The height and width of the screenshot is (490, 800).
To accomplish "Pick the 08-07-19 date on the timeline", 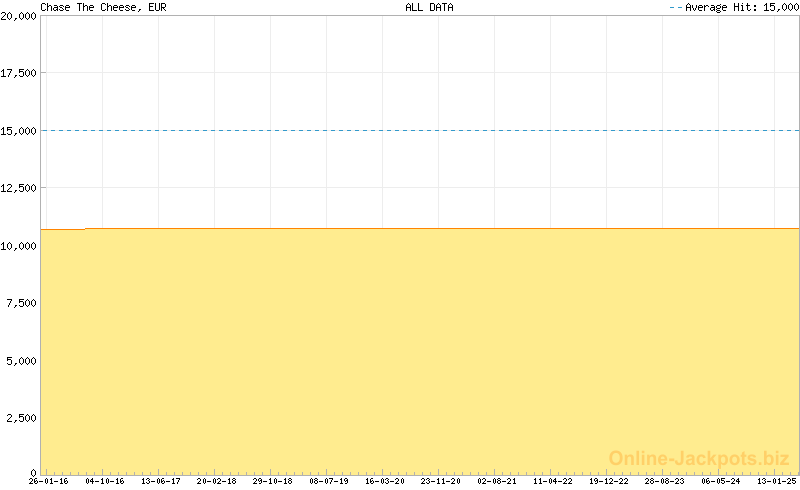I will coord(329,481).
